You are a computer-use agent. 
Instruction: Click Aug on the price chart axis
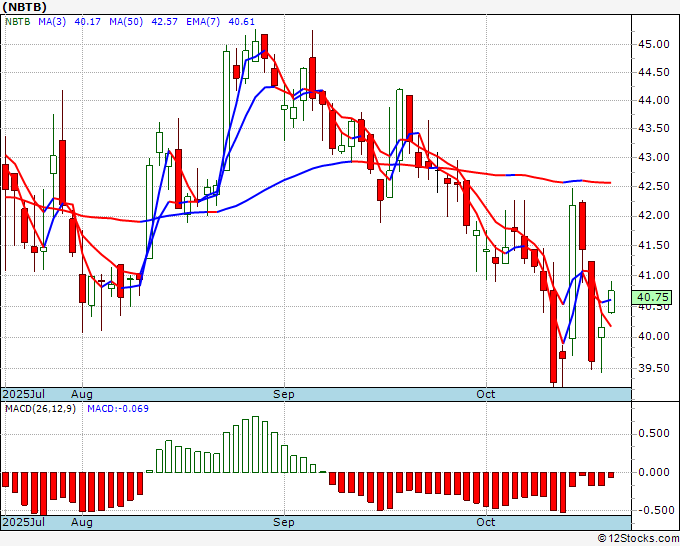pos(82,394)
